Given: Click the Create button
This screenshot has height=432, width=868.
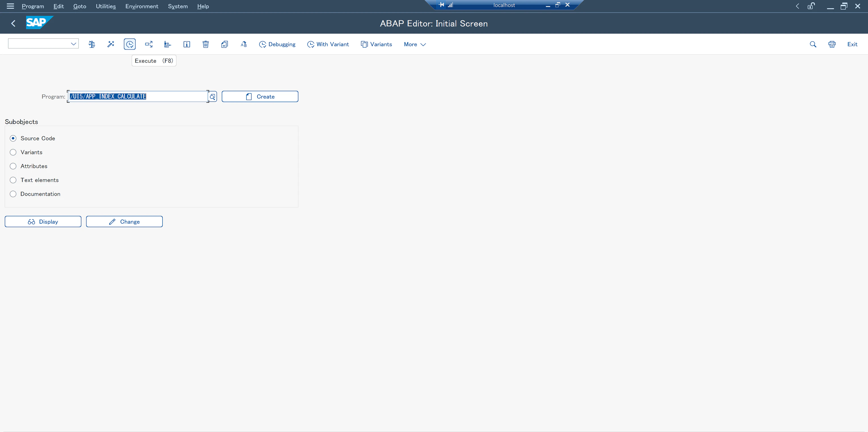Looking at the screenshot, I should pos(260,97).
